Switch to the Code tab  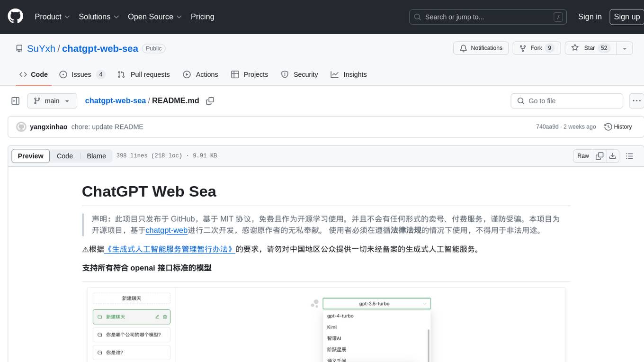coord(34,74)
